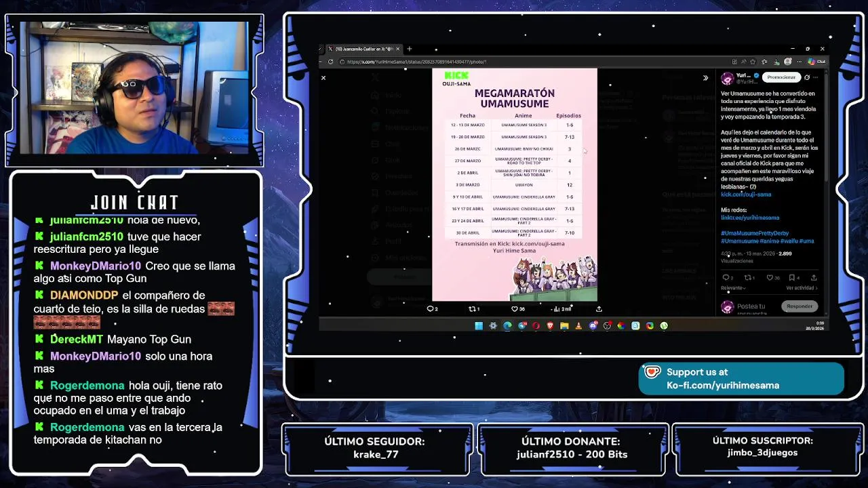Open Microsoft Edge on the taskbar
Screen dimensions: 868x488
click(507, 326)
